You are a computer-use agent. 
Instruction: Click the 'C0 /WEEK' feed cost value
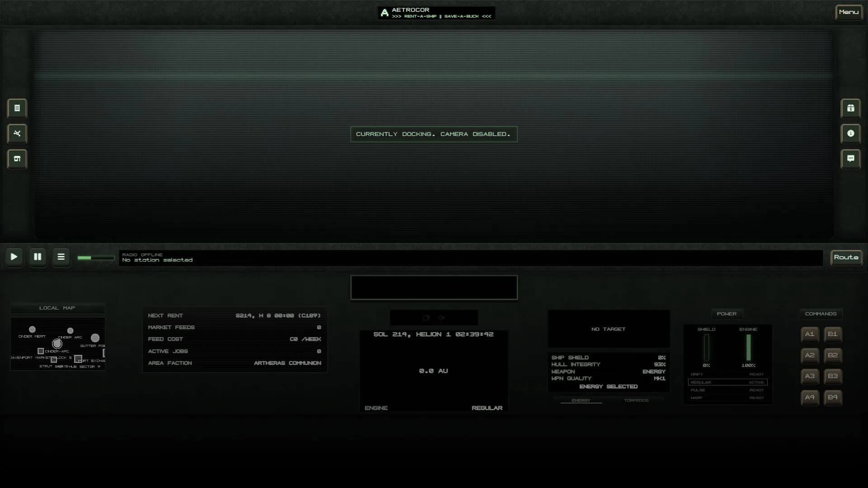point(306,339)
